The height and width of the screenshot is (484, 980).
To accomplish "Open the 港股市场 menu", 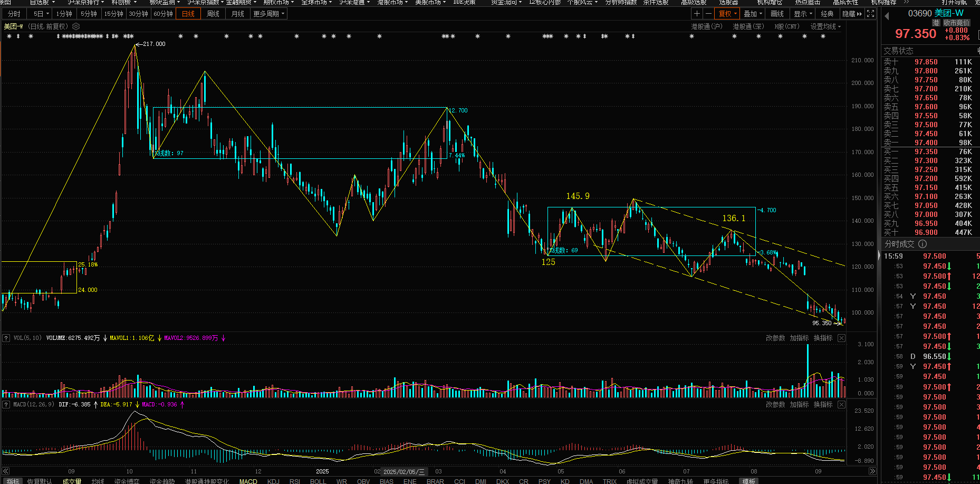I will [x=393, y=2].
